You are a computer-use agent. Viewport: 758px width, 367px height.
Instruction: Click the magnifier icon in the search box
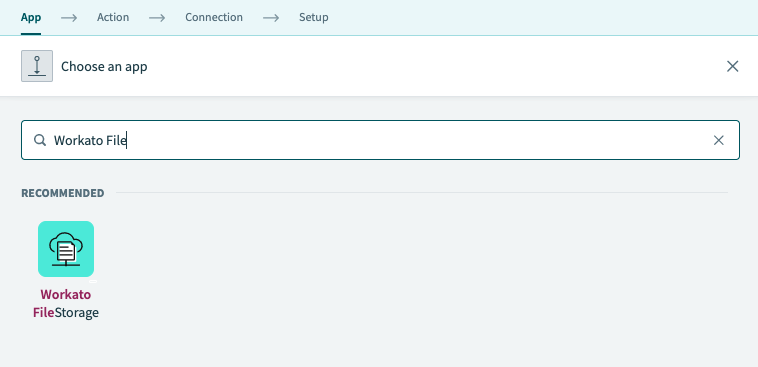pos(40,140)
